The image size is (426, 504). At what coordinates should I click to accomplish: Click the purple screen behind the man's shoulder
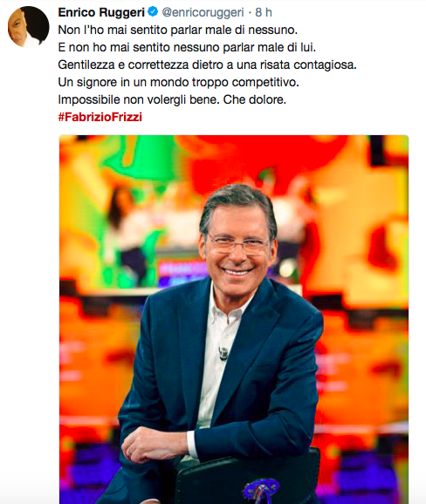[183, 273]
